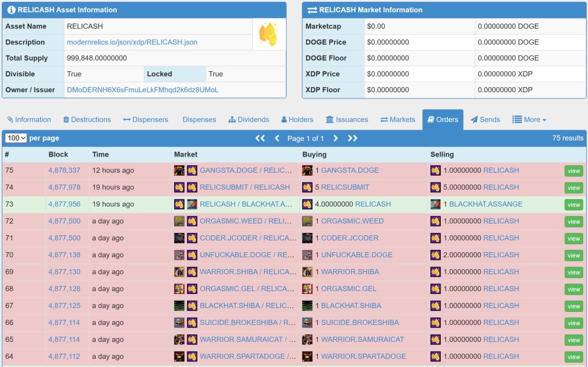Screen dimensions: 588x367
Task: Click view button for order 69
Action: [x=574, y=272]
